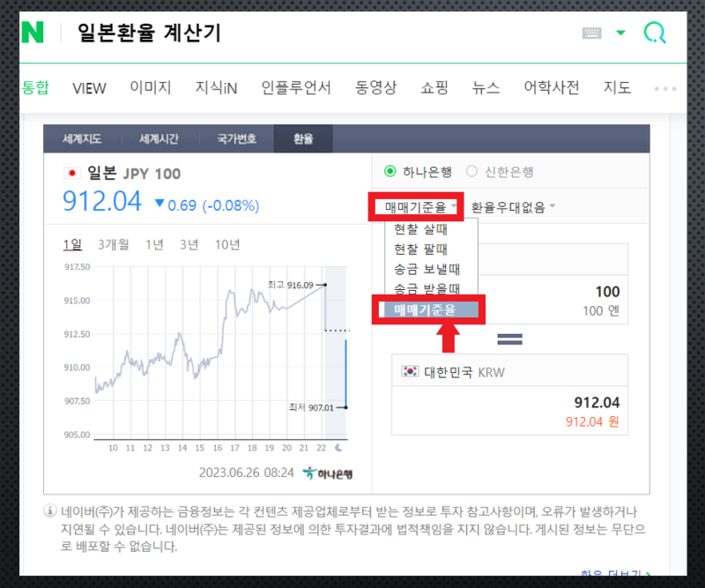Image resolution: width=705 pixels, height=588 pixels.
Task: Select the 통합 search tab
Action: pyautogui.click(x=35, y=87)
